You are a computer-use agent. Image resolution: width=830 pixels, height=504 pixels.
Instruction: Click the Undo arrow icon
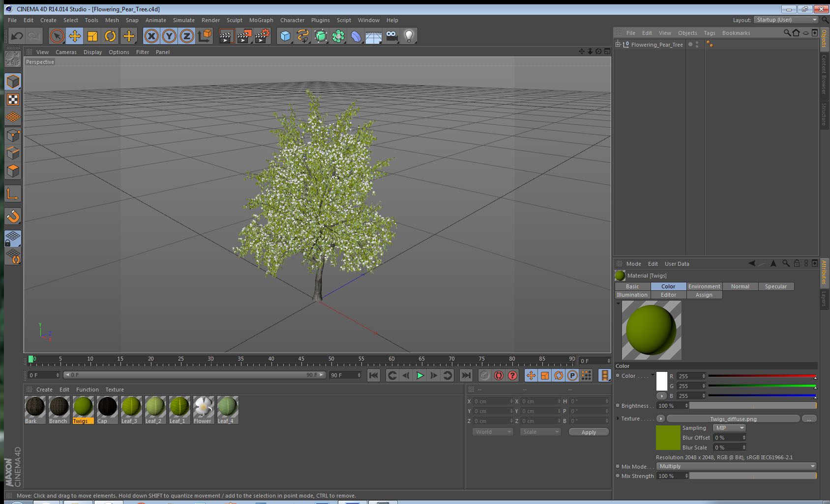coord(17,36)
